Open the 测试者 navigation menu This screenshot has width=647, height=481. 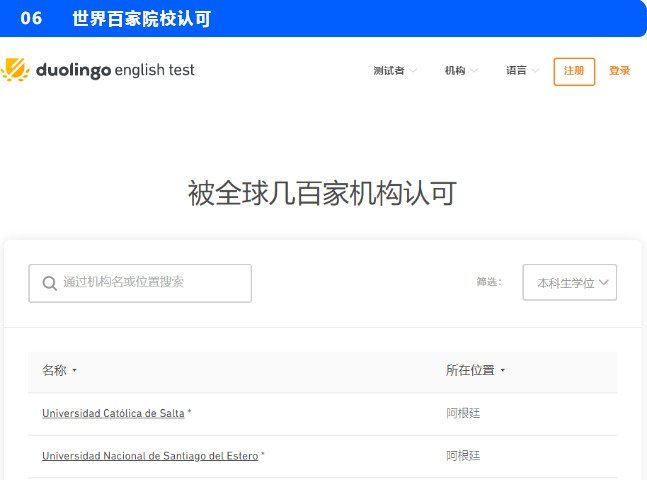388,71
